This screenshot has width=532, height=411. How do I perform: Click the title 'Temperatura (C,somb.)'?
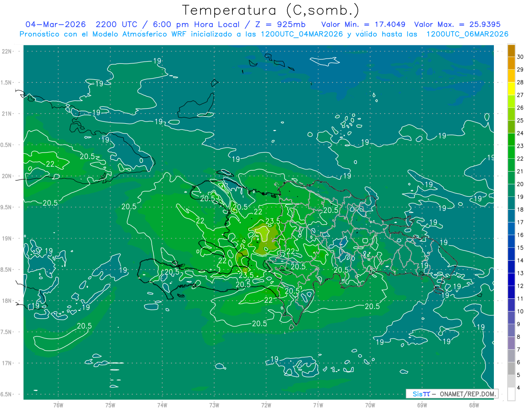pyautogui.click(x=271, y=10)
